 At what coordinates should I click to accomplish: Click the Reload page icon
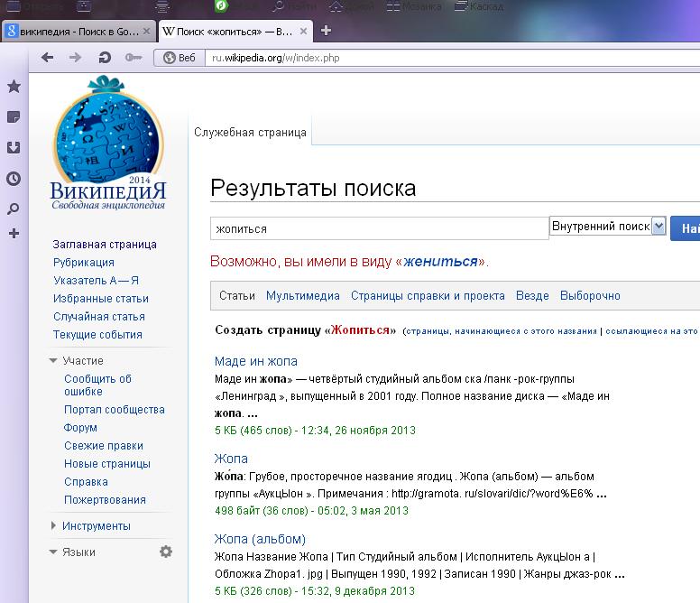pyautogui.click(x=105, y=58)
